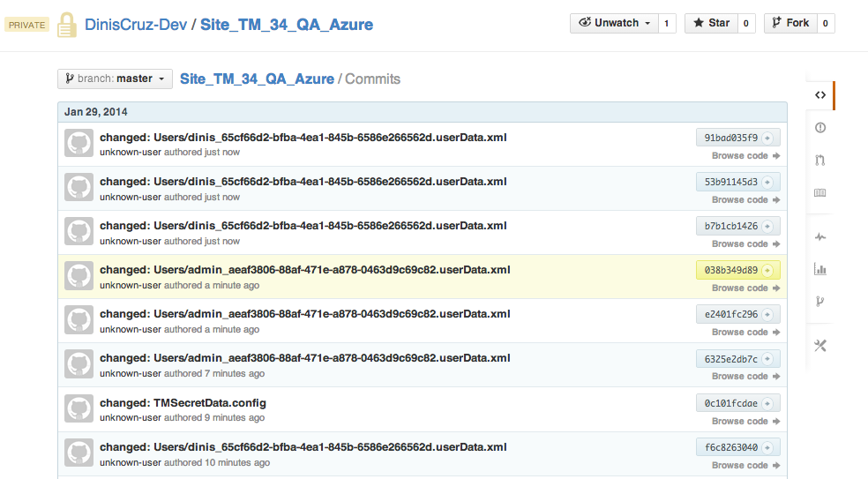Viewport: 868px width, 479px height.
Task: Browse code for commit 0c101fcdae
Action: click(x=745, y=421)
